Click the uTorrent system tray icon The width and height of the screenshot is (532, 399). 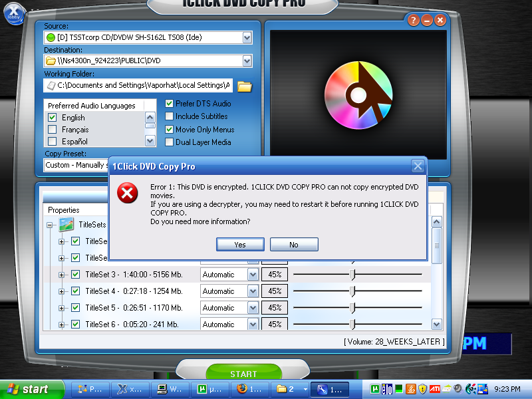(375, 389)
